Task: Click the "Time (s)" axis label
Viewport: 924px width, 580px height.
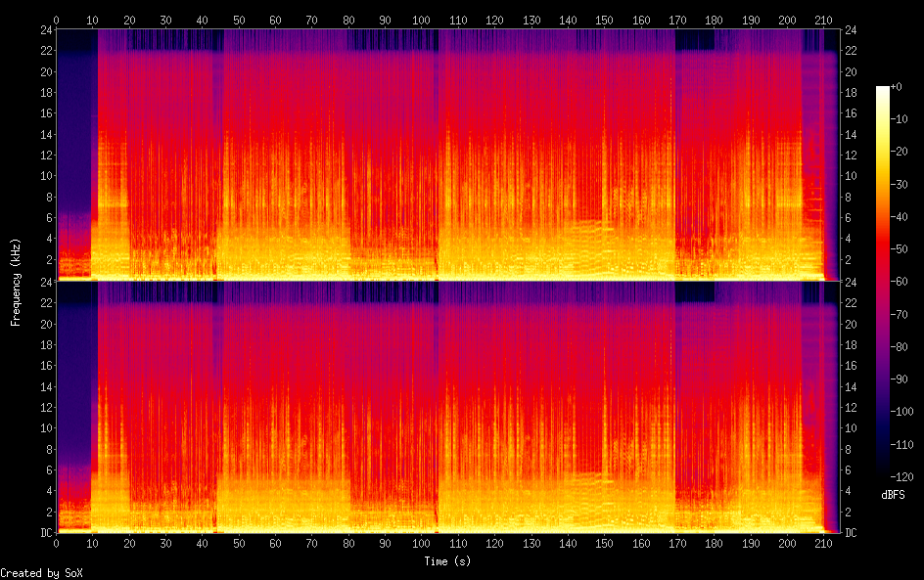Action: point(447,561)
